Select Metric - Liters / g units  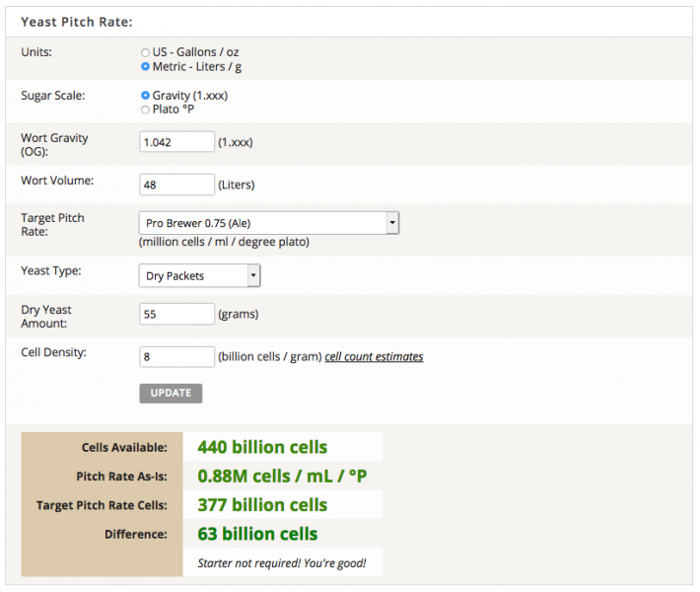click(x=145, y=66)
